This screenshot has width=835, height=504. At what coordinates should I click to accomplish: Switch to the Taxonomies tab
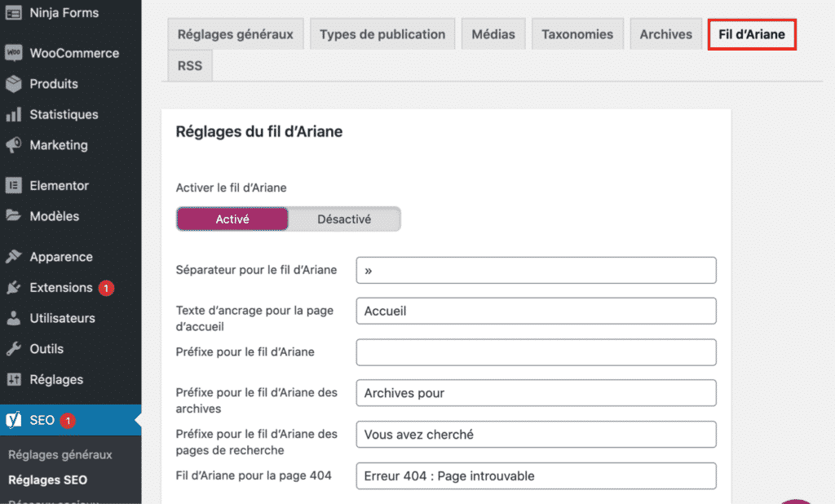[577, 33]
